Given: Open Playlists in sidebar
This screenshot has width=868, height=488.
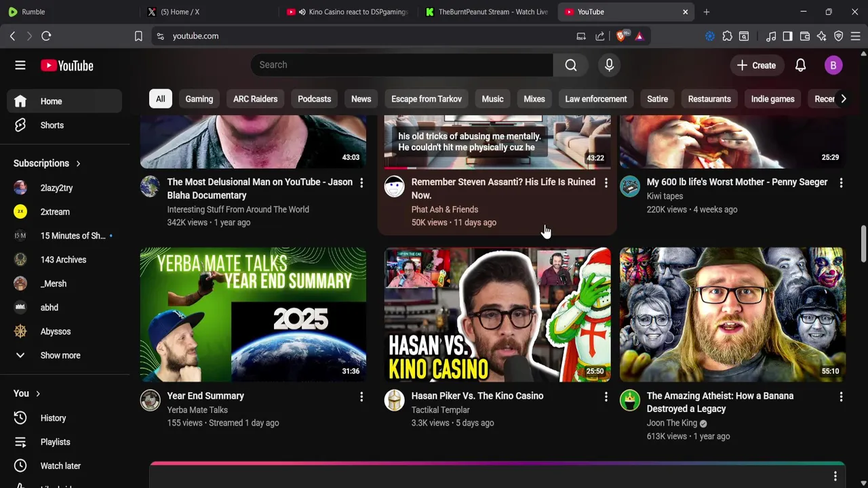Looking at the screenshot, I should coord(64,442).
